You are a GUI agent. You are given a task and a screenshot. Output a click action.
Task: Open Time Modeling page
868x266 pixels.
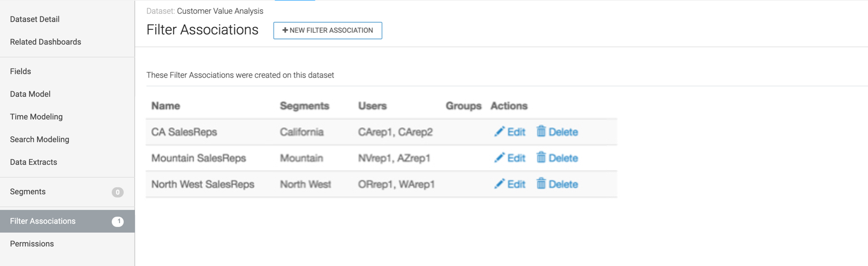click(36, 117)
